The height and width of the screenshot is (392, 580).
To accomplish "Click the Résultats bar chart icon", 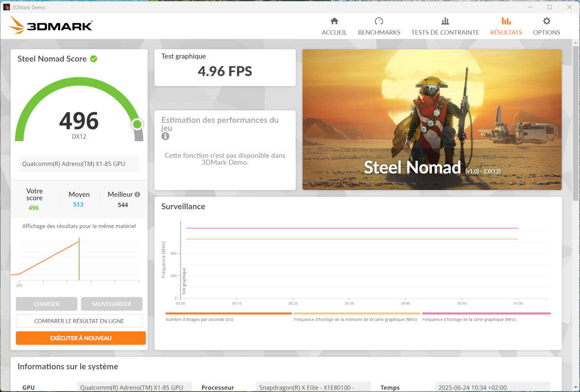I will pos(506,21).
